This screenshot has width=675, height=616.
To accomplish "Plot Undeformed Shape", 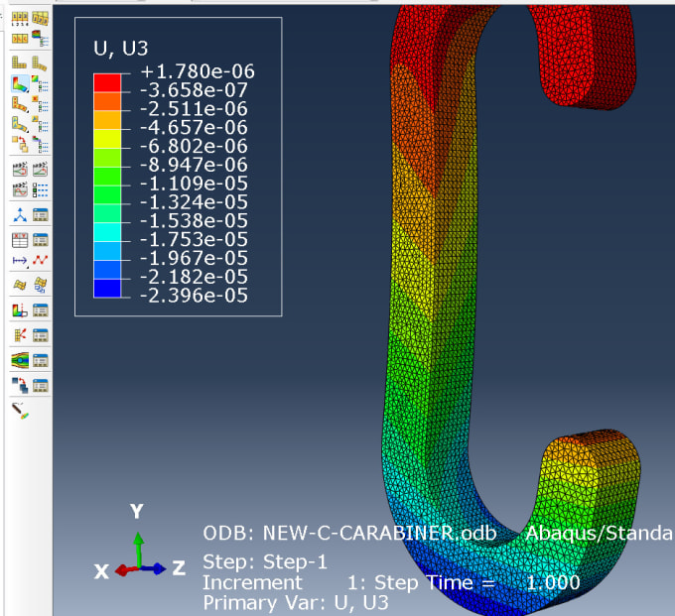I will click(x=20, y=62).
